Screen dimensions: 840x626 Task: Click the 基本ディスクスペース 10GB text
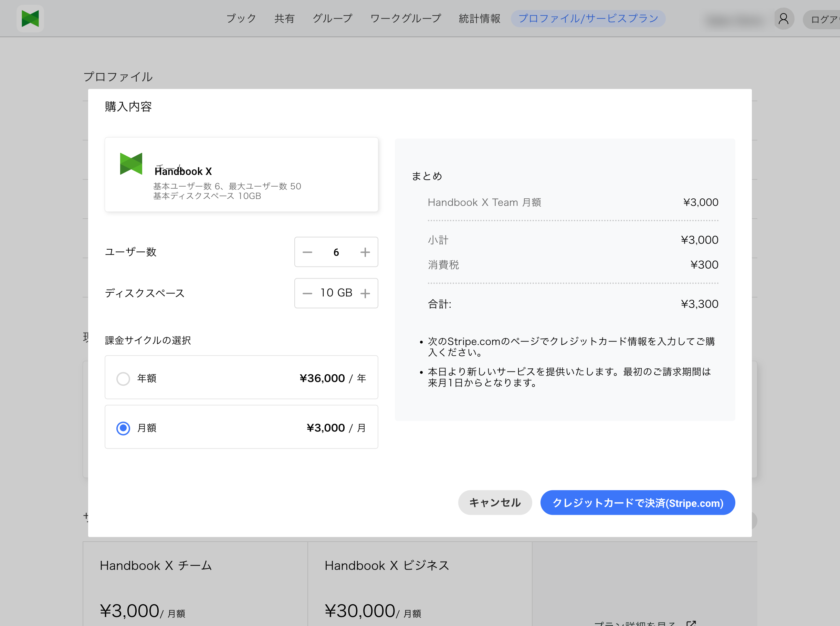(207, 196)
